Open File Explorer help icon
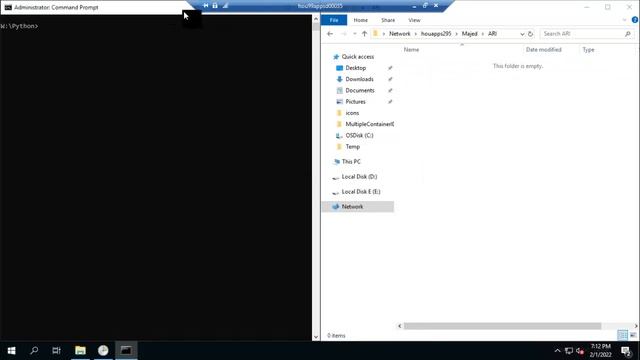The width and height of the screenshot is (640, 360). coord(635,20)
